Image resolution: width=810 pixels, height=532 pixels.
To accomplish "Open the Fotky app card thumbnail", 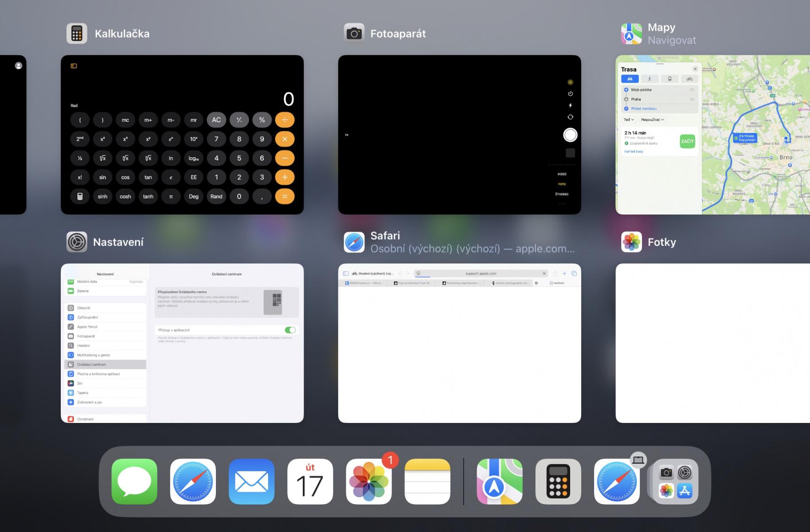I will coord(713,343).
